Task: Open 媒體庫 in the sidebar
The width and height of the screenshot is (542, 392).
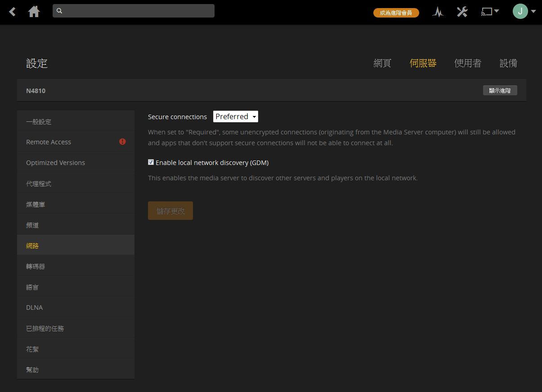Action: 76,204
